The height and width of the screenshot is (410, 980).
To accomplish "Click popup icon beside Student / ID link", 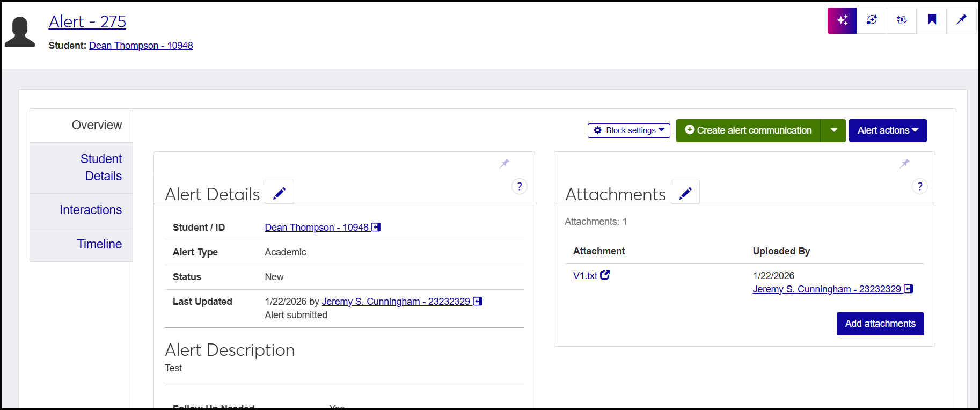I will click(x=376, y=227).
